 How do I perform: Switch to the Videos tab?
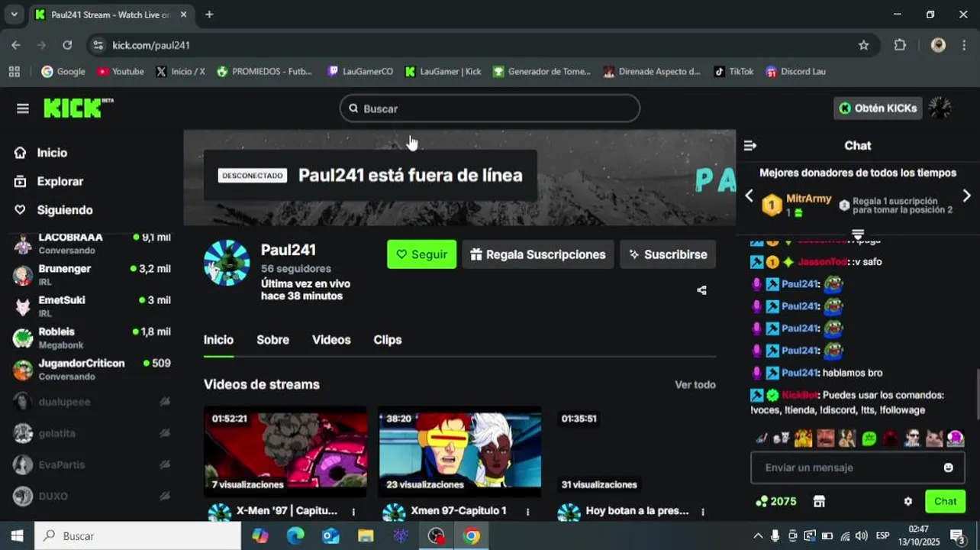point(331,340)
